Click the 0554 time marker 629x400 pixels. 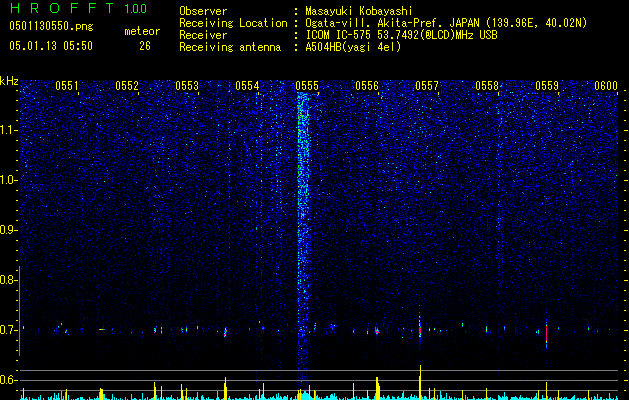point(247,86)
